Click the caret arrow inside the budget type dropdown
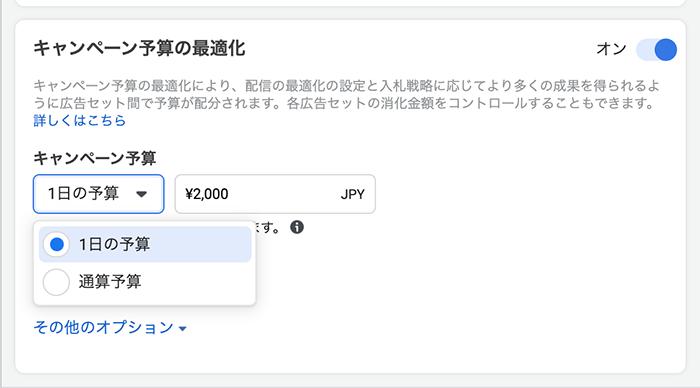Screen dimensions: 700x388 (142, 194)
